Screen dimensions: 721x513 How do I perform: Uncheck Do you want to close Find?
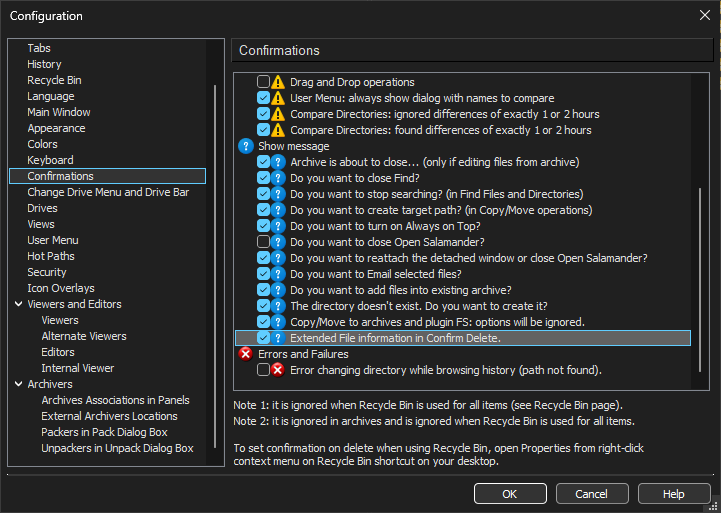click(x=263, y=178)
